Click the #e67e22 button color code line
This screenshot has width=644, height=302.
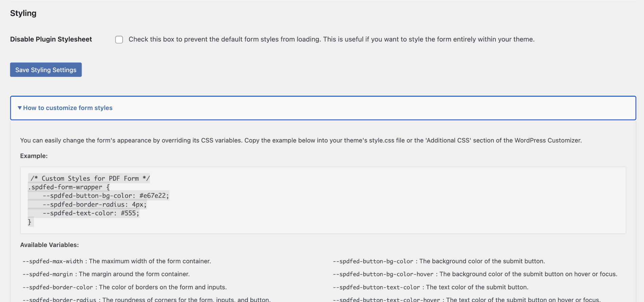(106, 196)
